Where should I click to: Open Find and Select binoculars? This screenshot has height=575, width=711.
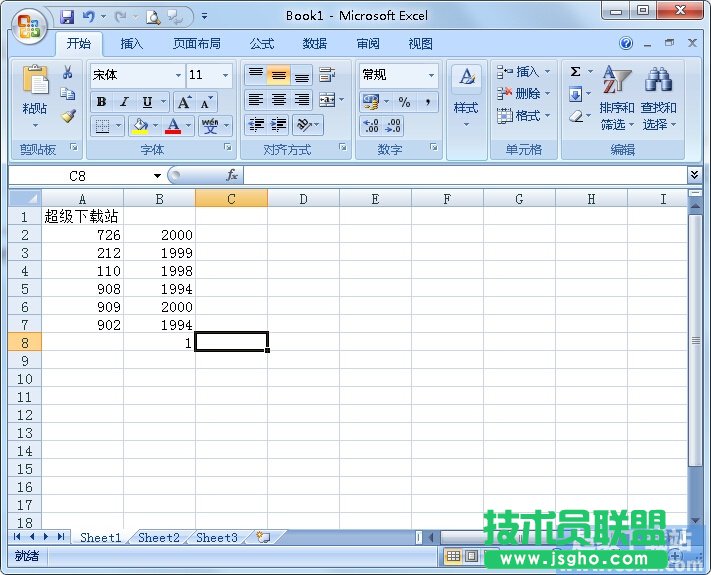(x=658, y=82)
